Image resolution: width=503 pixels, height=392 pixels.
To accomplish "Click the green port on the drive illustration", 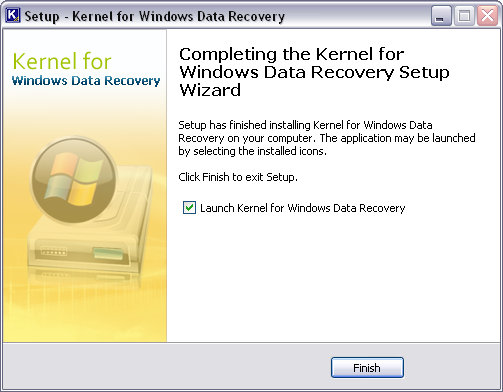I will pyautogui.click(x=108, y=253).
